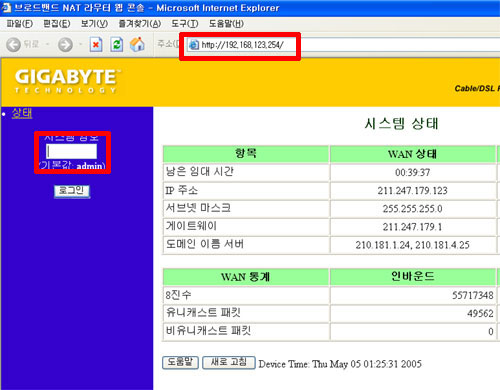Screen dimensions: 500x390
Task: Click the Forward arrow icon
Action: [65, 45]
